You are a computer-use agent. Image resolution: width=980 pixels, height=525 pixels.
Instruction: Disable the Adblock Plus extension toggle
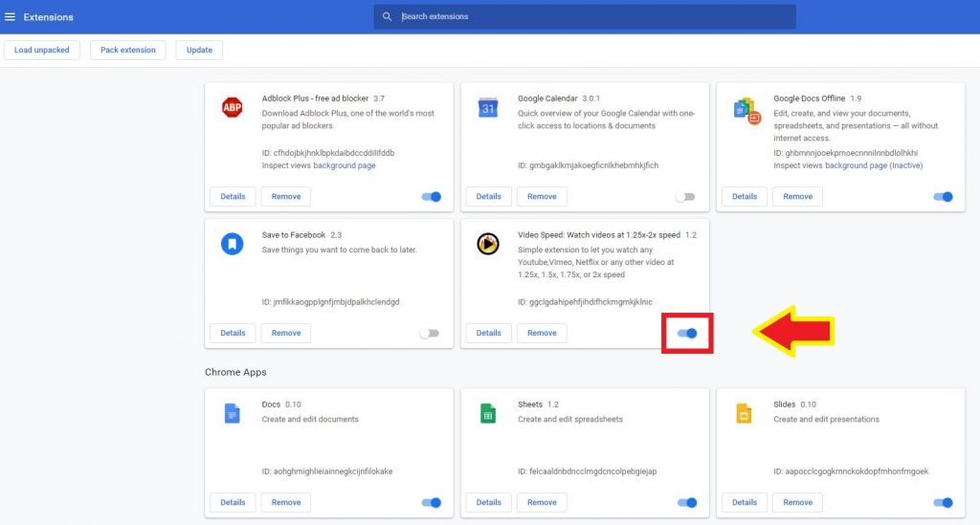pos(432,197)
